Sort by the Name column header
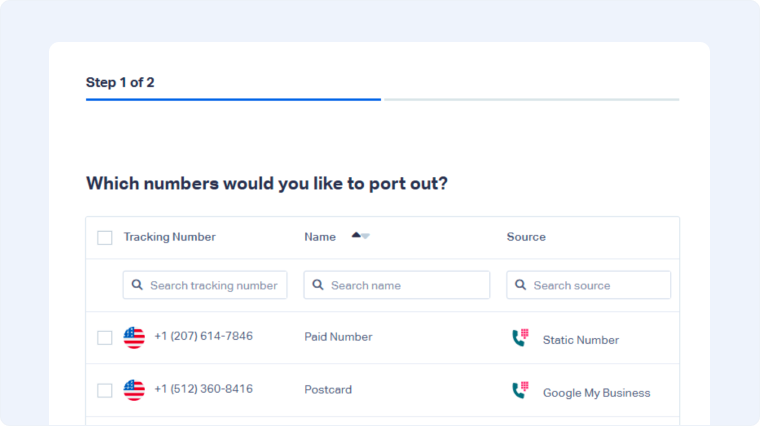Screen dimensions: 760x426 [x=320, y=237]
